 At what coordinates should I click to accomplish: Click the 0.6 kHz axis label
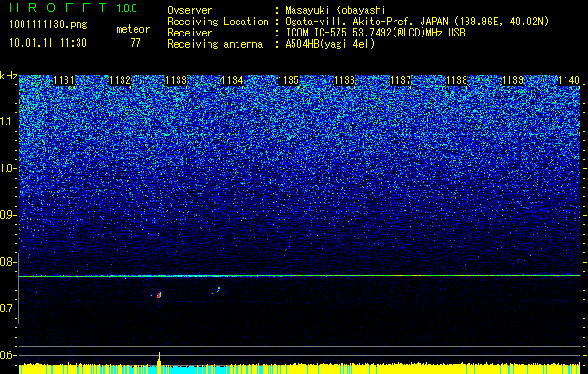click(x=7, y=355)
